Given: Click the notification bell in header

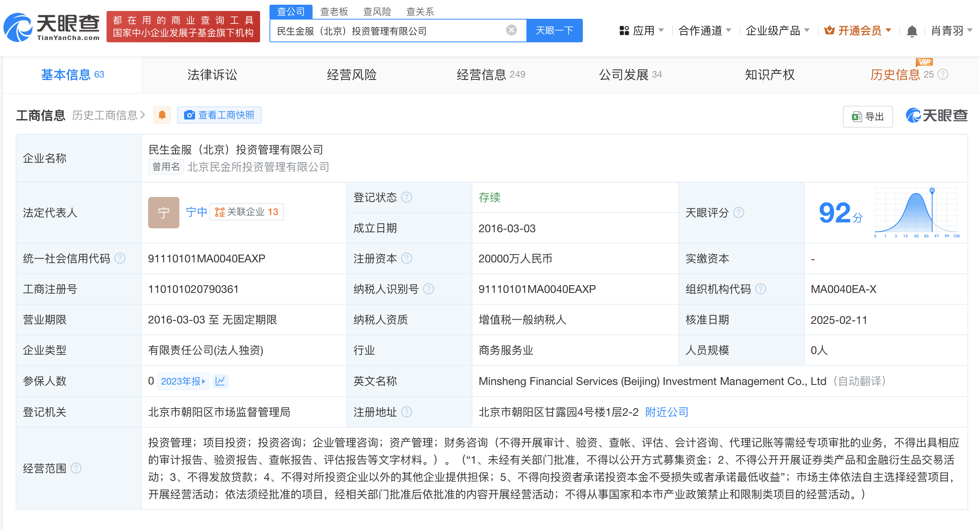Looking at the screenshot, I should coord(912,31).
